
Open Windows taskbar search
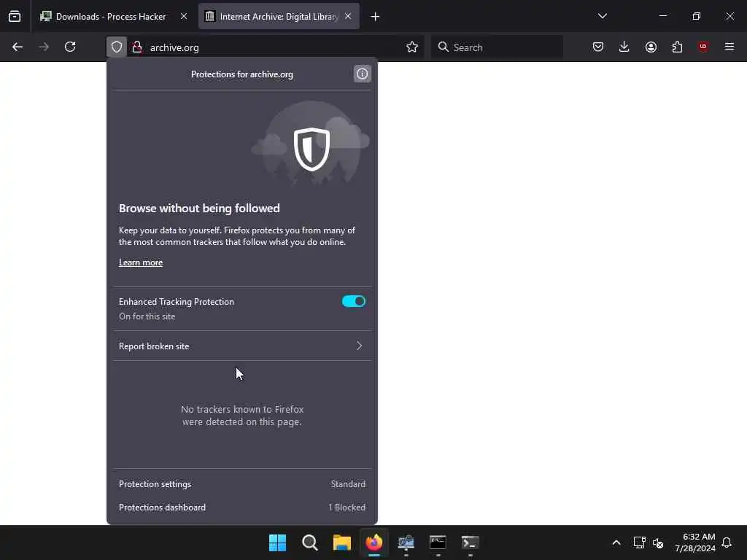point(310,542)
